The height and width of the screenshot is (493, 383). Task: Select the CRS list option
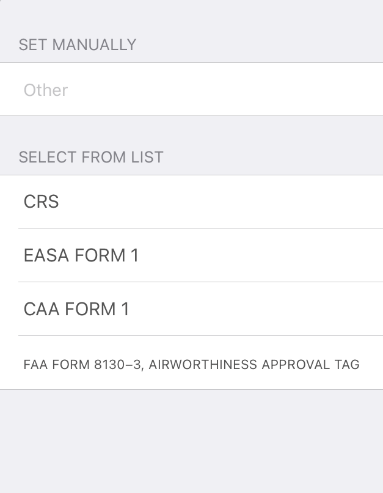click(x=191, y=202)
